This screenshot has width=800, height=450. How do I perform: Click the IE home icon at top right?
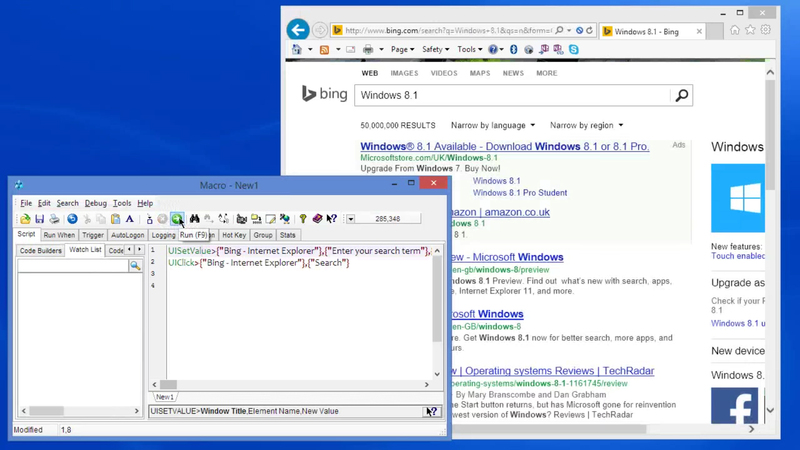coord(735,30)
